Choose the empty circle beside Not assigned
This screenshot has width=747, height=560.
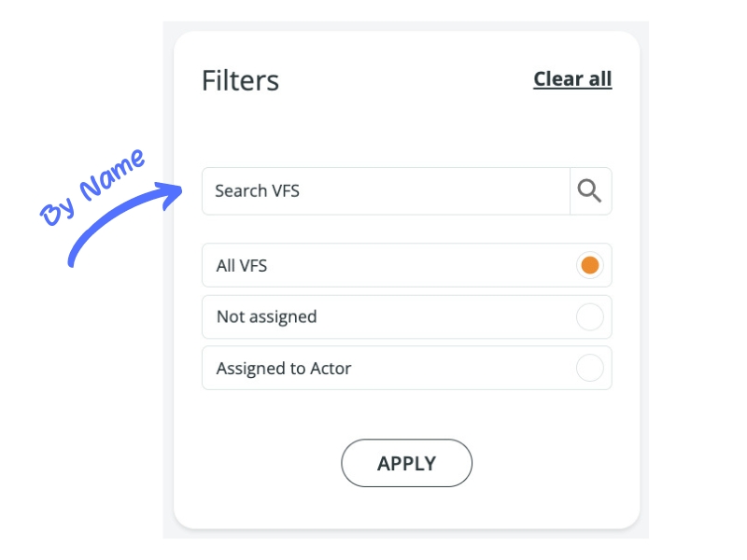click(x=589, y=317)
